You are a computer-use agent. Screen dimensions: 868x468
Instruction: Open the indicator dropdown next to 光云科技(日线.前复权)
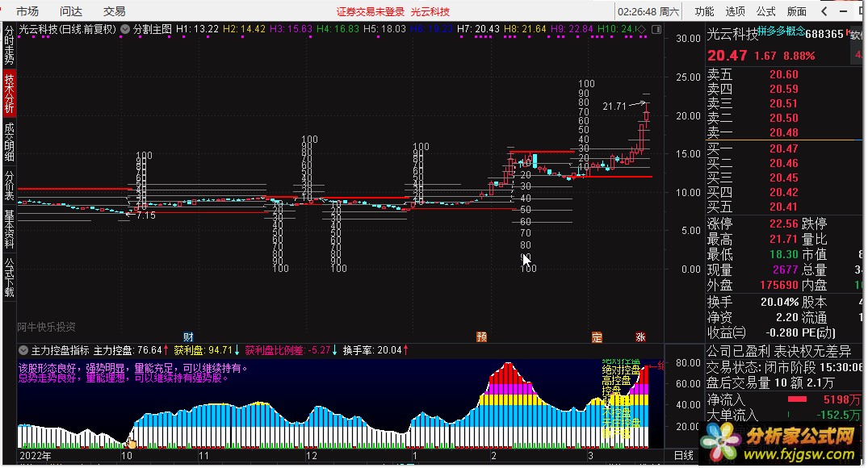point(125,29)
